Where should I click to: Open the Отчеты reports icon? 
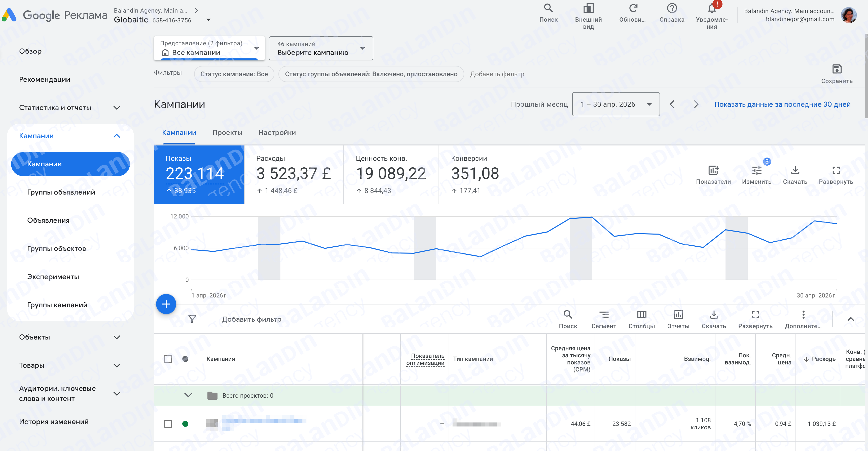(x=678, y=315)
